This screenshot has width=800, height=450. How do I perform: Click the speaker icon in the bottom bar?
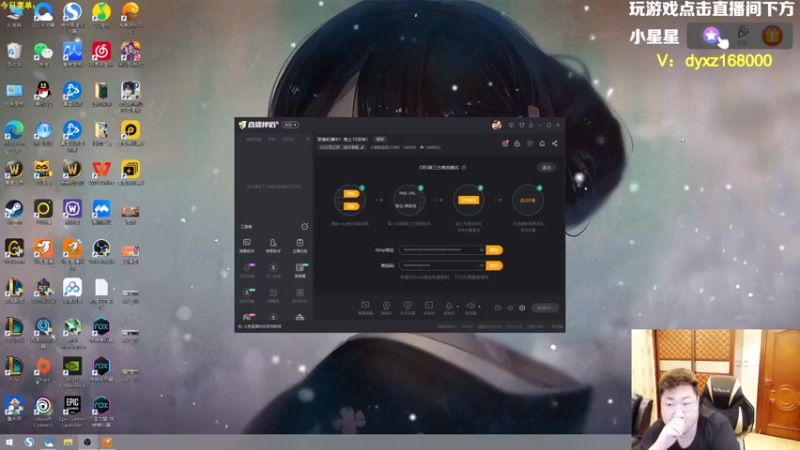(x=470, y=306)
